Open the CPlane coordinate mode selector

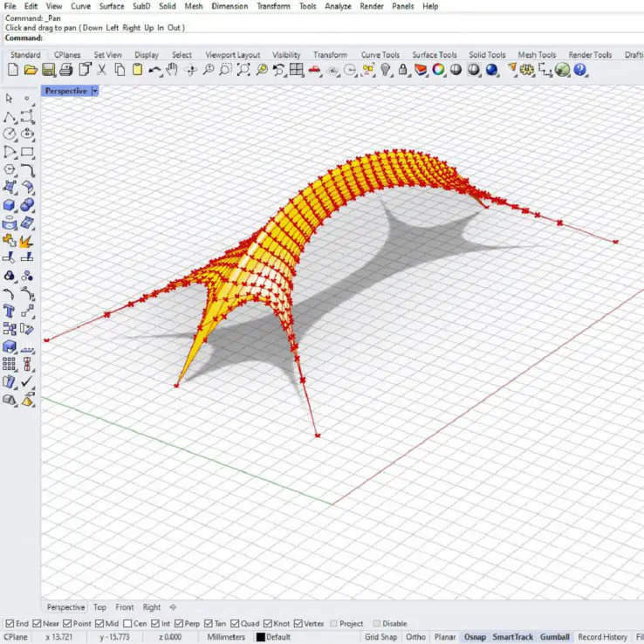pos(16,637)
